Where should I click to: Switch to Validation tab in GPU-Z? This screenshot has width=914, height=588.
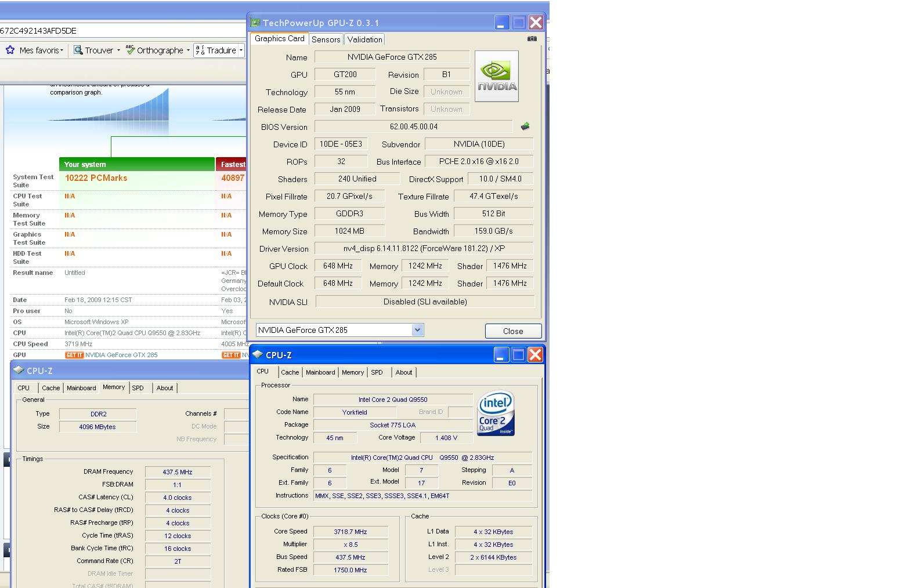364,39
